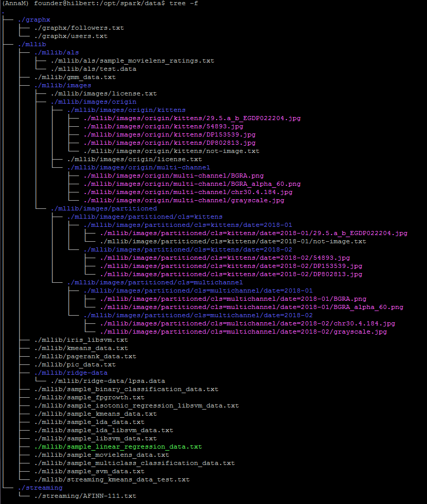Select ./graphx/followers.txt entry
427x504 pixels.
(79, 28)
